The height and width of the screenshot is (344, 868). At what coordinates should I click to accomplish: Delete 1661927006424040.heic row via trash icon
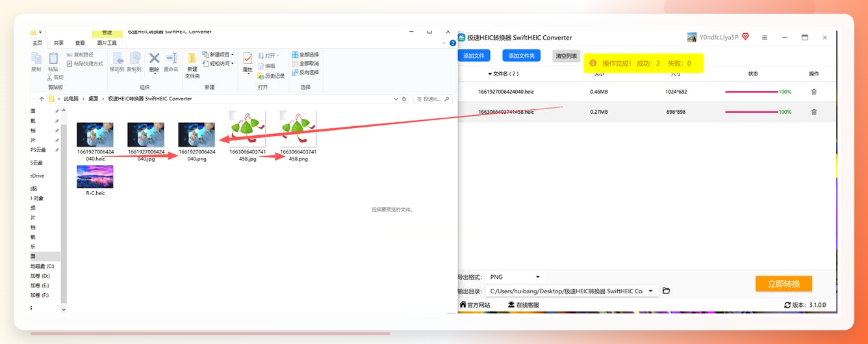pos(813,92)
